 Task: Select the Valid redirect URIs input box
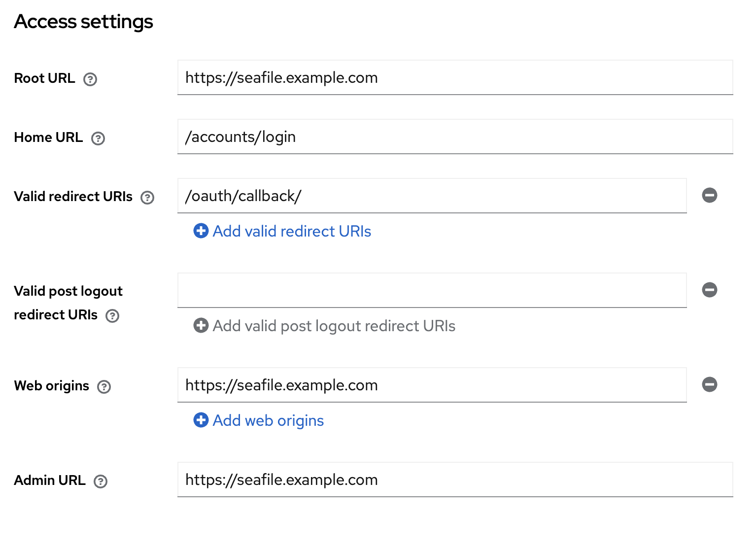click(x=432, y=196)
